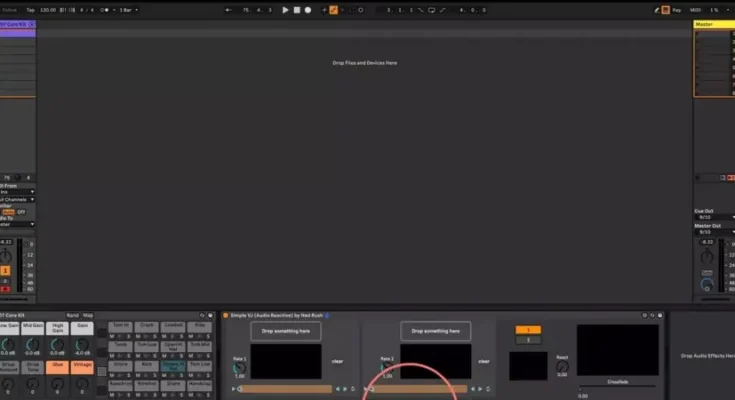
Task: Click the Arrangement Record button
Action: point(308,10)
